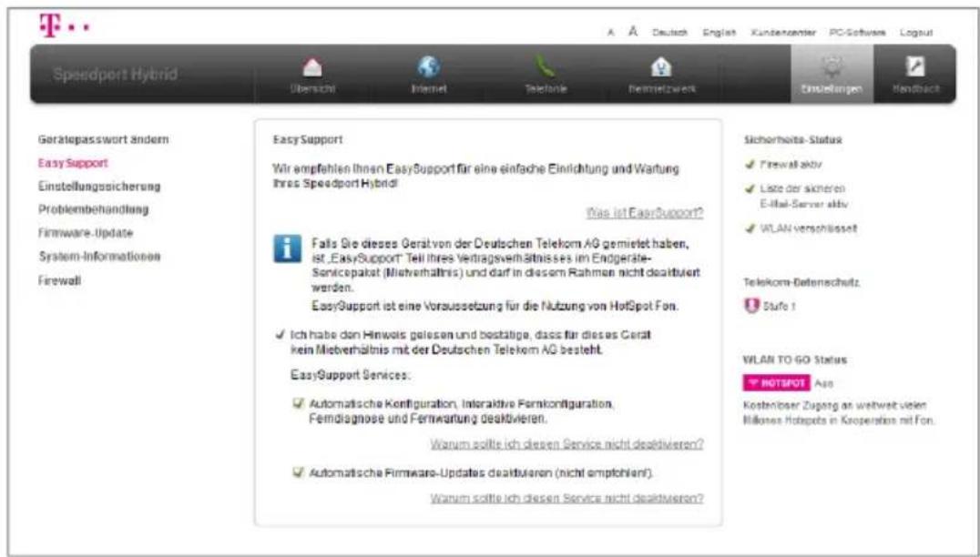The height and width of the screenshot is (557, 980).
Task: Click the Telekom-Datenschutz shield icon
Action: pos(750,306)
